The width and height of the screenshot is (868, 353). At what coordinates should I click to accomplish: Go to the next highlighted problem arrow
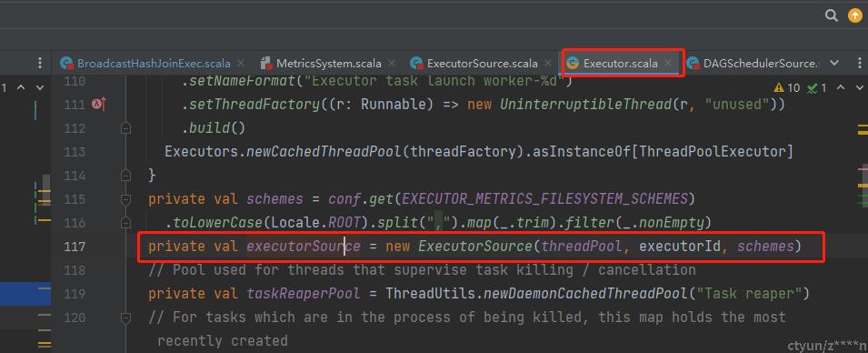pyautogui.click(x=859, y=87)
